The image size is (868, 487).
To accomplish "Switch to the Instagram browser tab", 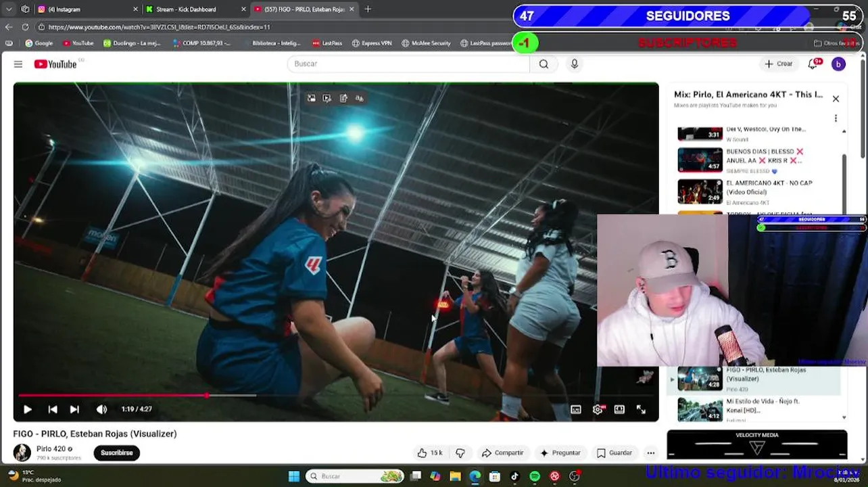I will [86, 9].
